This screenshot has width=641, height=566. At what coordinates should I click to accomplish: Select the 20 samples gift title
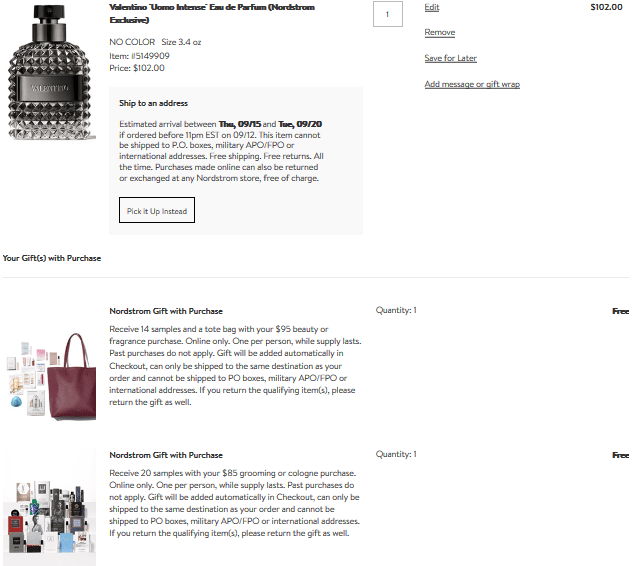point(166,455)
